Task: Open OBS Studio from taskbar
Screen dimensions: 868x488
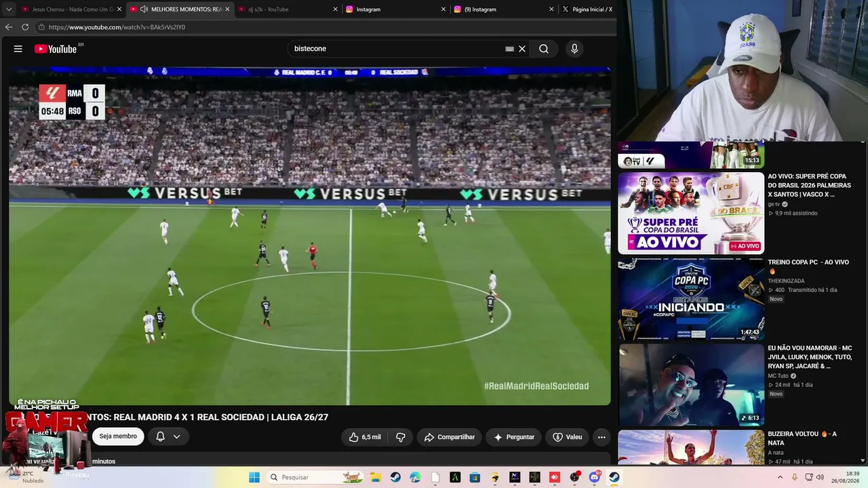Action: [574, 477]
